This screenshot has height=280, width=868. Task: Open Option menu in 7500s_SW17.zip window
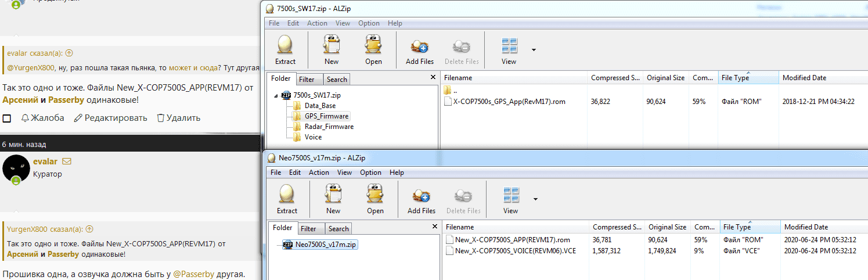(x=369, y=23)
